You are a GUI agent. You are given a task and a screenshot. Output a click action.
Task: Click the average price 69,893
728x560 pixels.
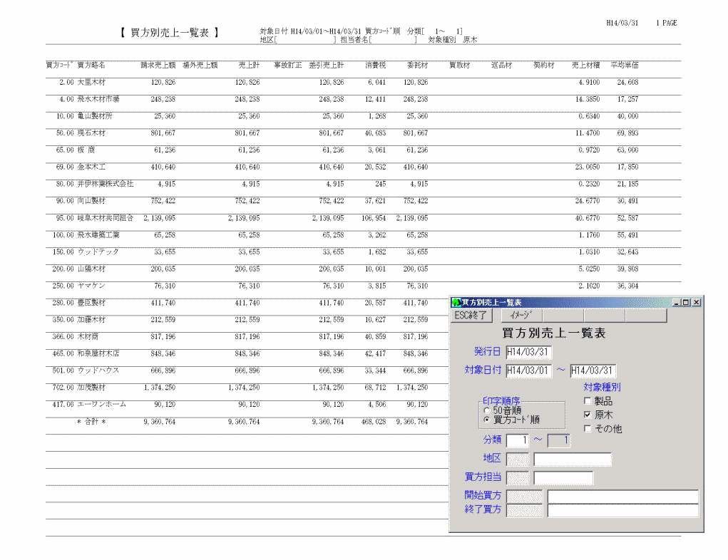pyautogui.click(x=627, y=133)
